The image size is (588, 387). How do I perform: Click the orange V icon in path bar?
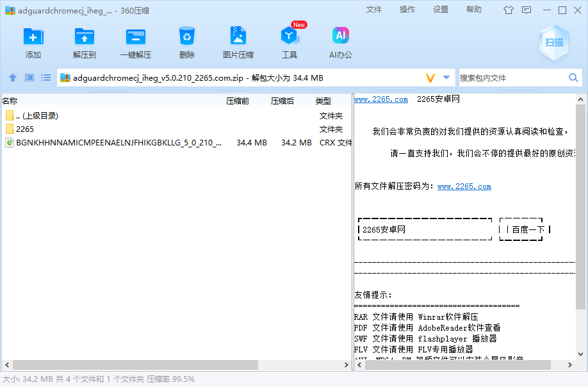tap(430, 78)
